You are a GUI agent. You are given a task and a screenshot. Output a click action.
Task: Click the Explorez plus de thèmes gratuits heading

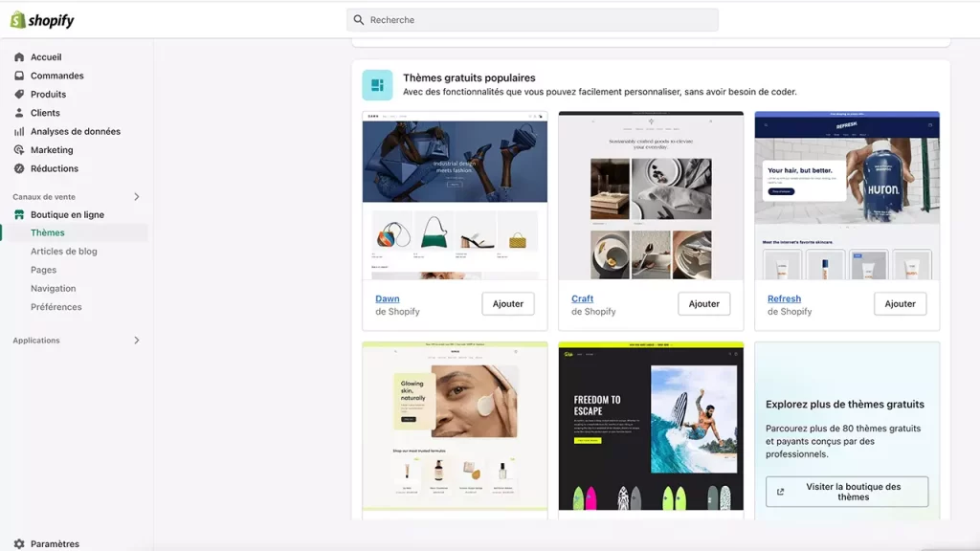coord(845,405)
